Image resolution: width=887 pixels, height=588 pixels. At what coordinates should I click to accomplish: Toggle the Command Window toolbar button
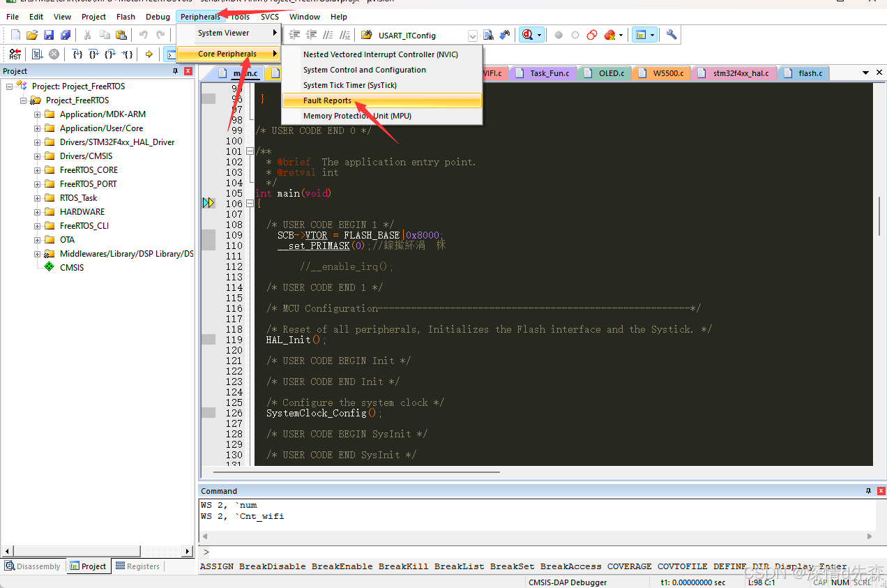pos(170,54)
